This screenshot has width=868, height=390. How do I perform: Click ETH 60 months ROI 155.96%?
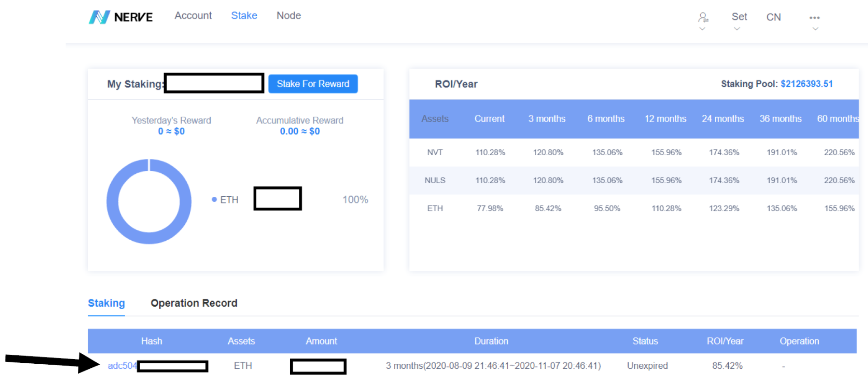tap(840, 209)
